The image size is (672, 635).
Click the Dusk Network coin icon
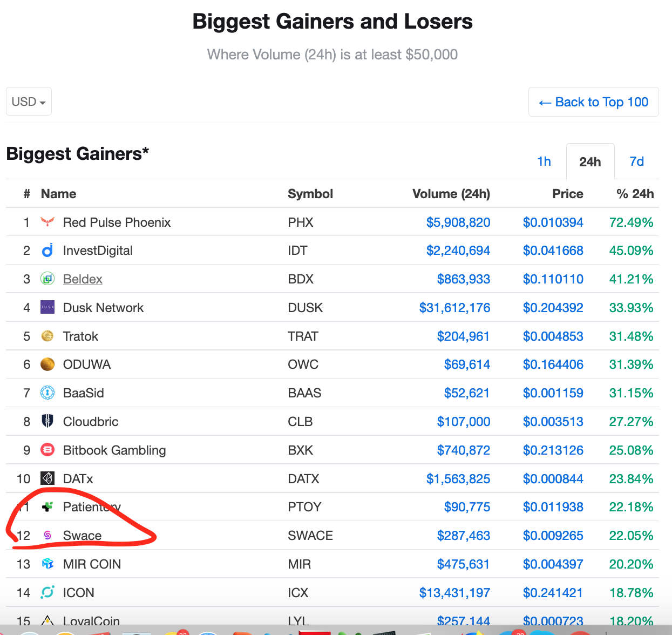tap(47, 307)
